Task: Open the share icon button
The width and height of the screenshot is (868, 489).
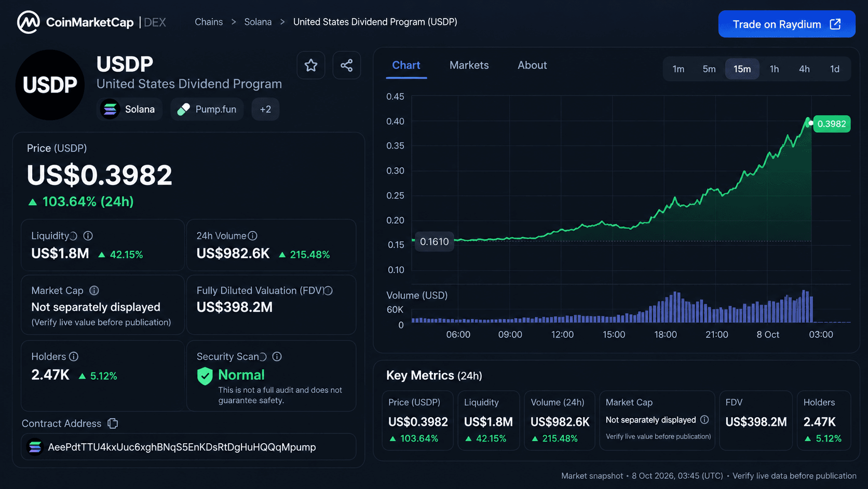Action: click(347, 65)
